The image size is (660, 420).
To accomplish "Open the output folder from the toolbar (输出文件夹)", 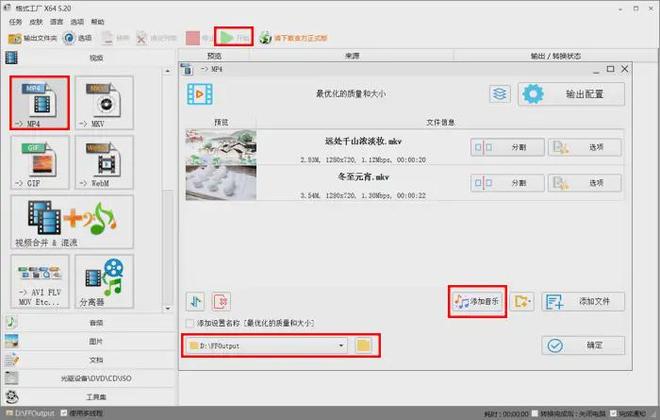I will pos(32,38).
